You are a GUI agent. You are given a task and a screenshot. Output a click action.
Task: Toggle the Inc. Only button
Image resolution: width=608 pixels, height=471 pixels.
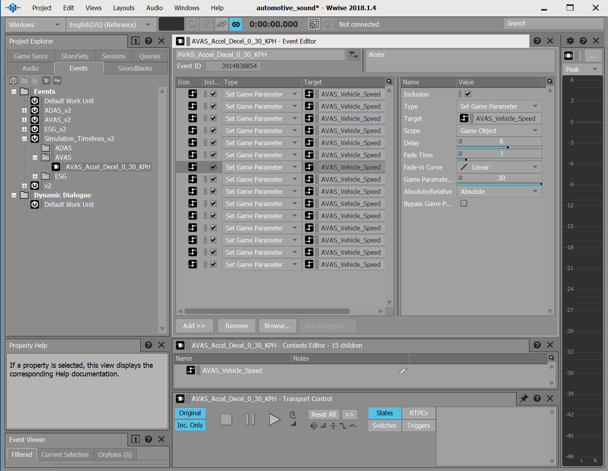190,425
